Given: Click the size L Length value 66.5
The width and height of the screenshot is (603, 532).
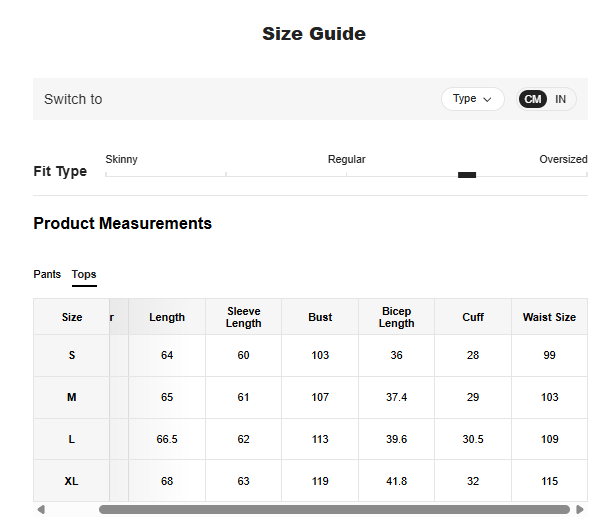Looking at the screenshot, I should [x=167, y=439].
